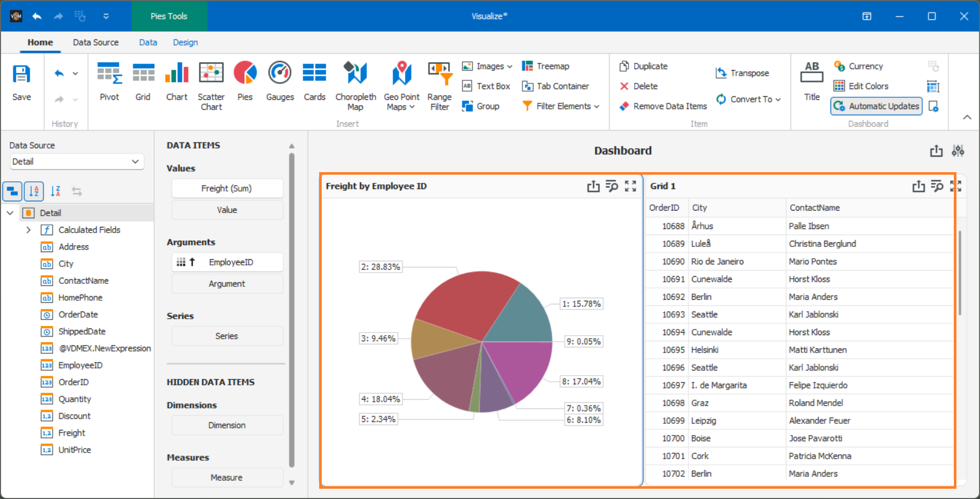980x499 pixels.
Task: Transpose the selected pie item
Action: [742, 73]
